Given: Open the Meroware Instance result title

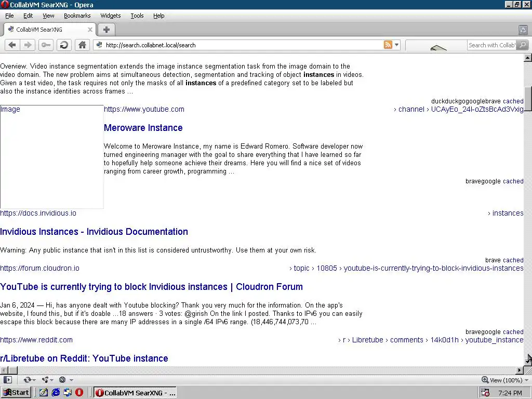Looking at the screenshot, I should coord(143,128).
